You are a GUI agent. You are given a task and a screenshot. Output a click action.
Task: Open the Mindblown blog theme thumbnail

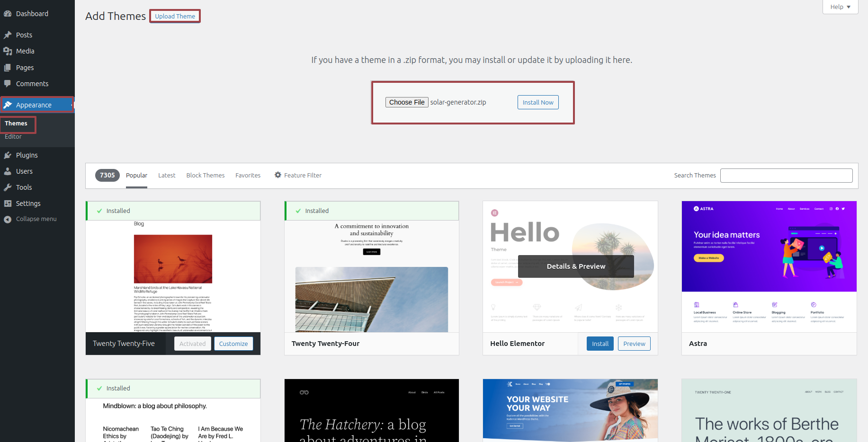point(173,420)
